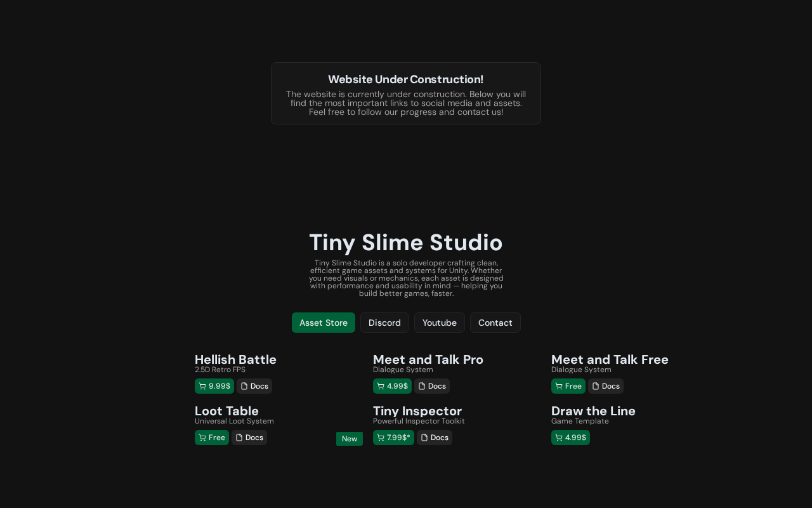Viewport: 812px width, 508px height.
Task: Buy Hellish Battle for 9.99$
Action: tap(214, 386)
